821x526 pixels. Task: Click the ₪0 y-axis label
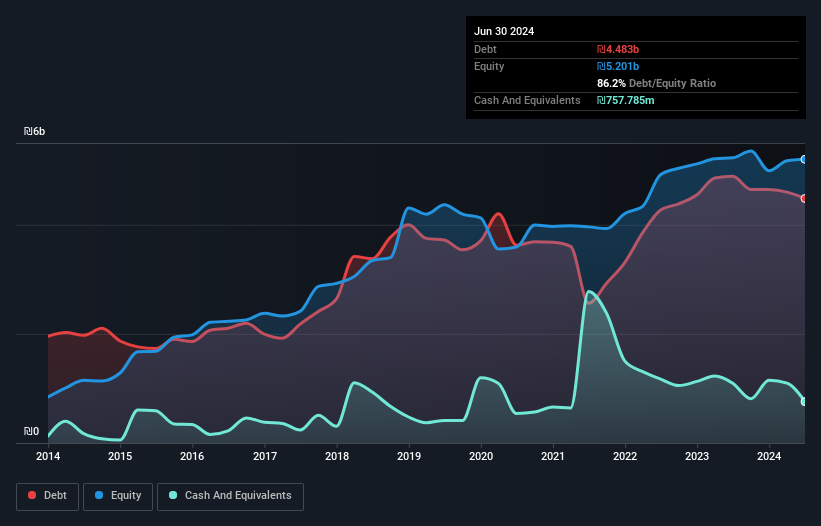31,431
